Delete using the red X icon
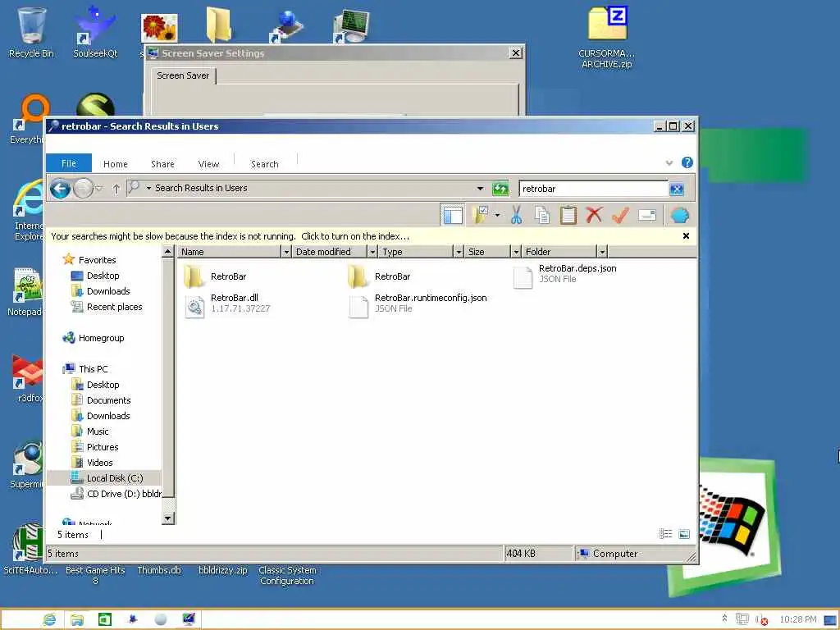This screenshot has width=840, height=630. pyautogui.click(x=594, y=216)
